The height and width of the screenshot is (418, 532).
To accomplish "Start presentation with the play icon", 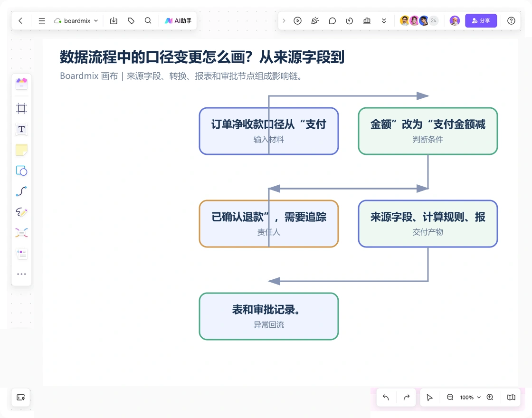I will [x=297, y=21].
